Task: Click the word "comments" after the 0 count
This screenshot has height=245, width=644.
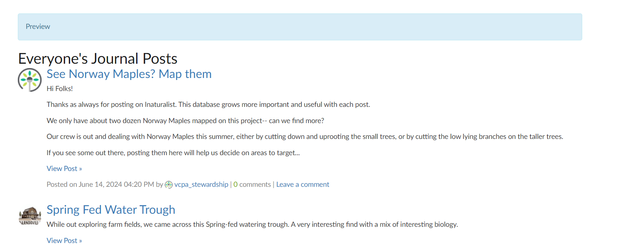Action: click(x=255, y=184)
